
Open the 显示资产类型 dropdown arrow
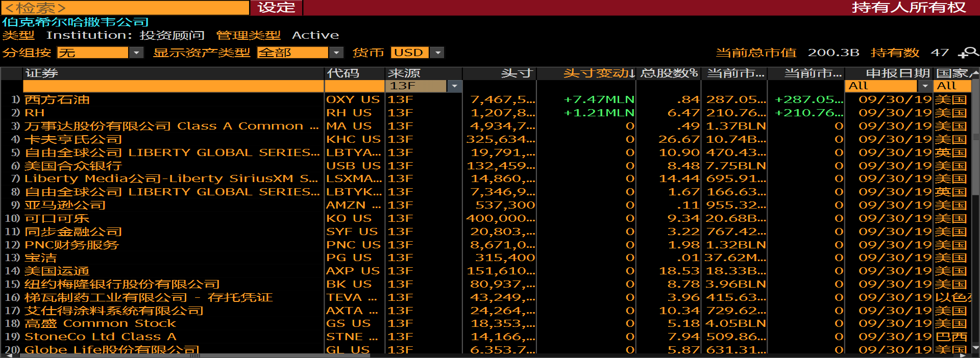coord(336,53)
